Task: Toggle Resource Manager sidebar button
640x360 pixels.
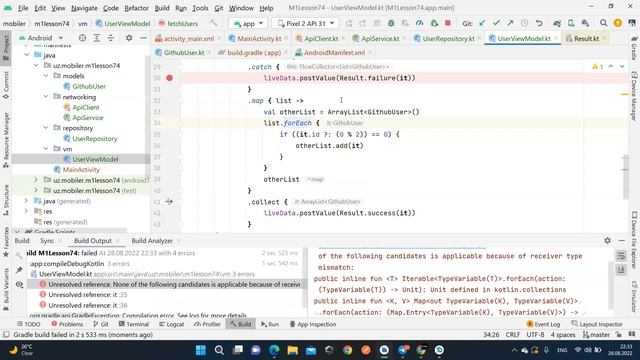Action: [6, 140]
